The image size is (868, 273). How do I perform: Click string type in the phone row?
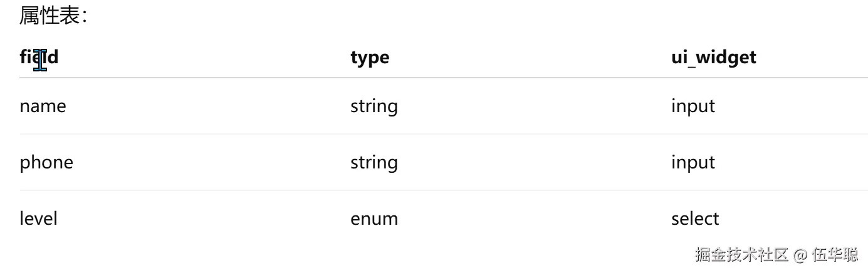(x=374, y=162)
